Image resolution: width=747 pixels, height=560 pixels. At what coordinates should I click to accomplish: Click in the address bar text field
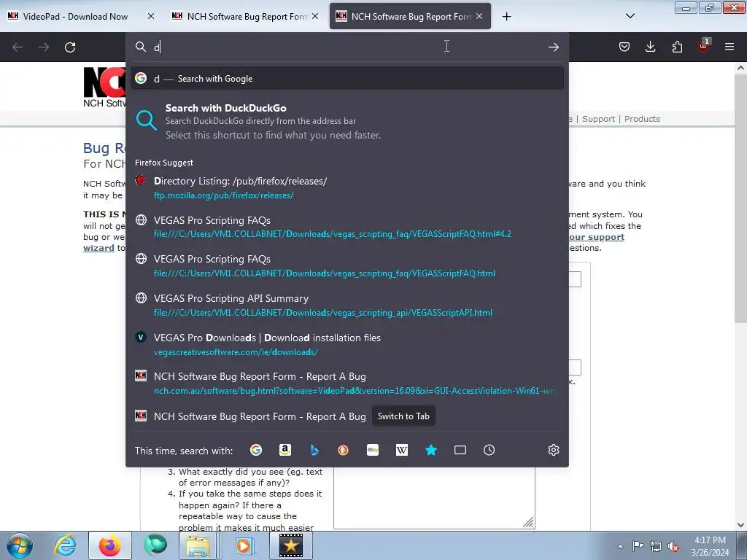click(x=348, y=47)
